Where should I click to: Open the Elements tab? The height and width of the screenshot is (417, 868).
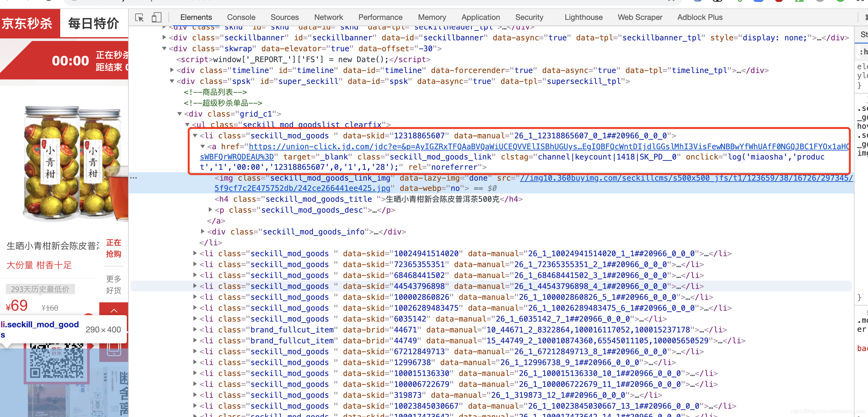(196, 17)
